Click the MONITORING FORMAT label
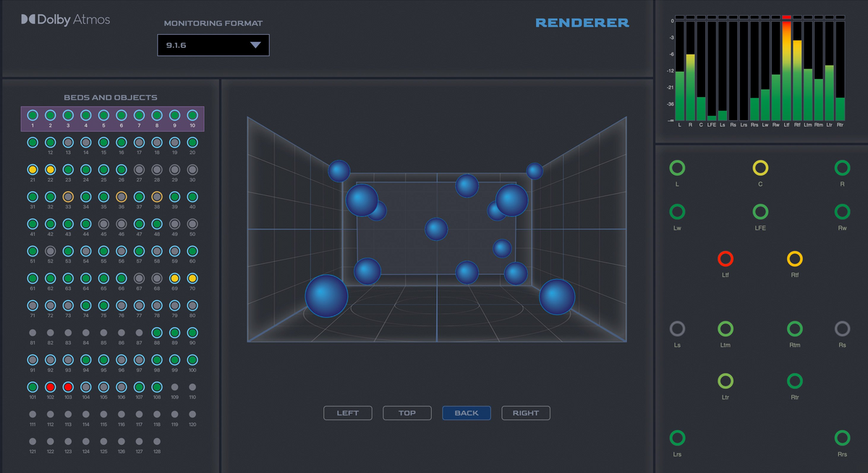 pos(213,23)
